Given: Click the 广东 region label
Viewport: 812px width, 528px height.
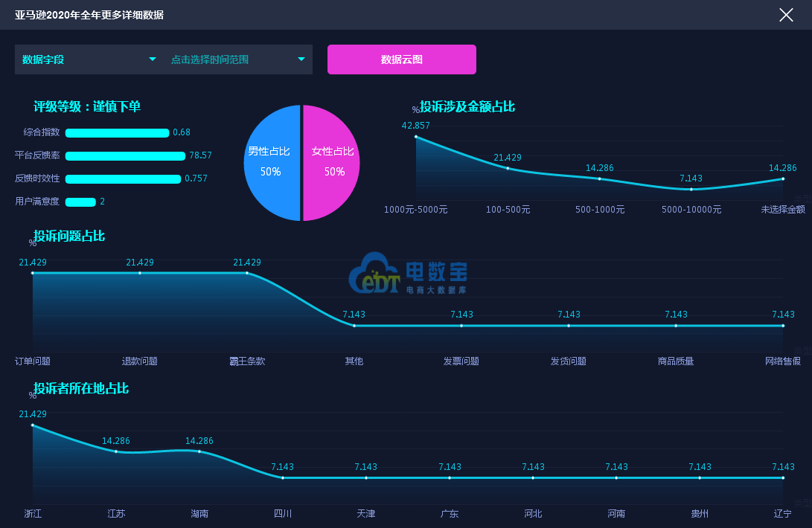Looking at the screenshot, I should click(450, 514).
